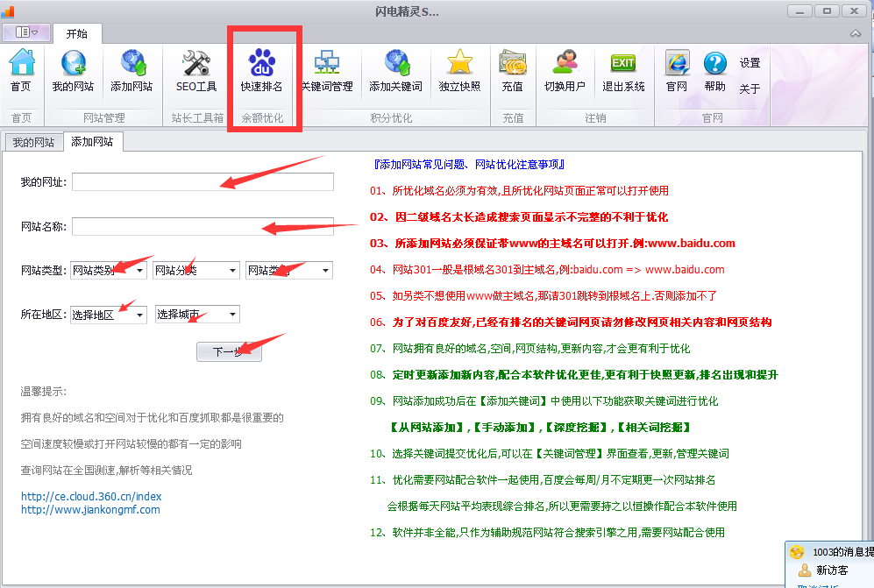Open the 独立快照 star icon

pyautogui.click(x=459, y=70)
